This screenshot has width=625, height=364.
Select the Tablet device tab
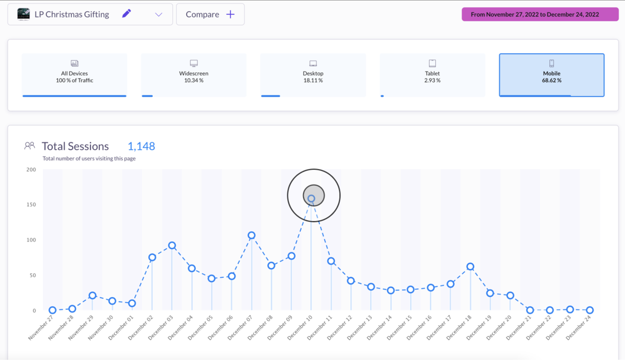tap(432, 75)
